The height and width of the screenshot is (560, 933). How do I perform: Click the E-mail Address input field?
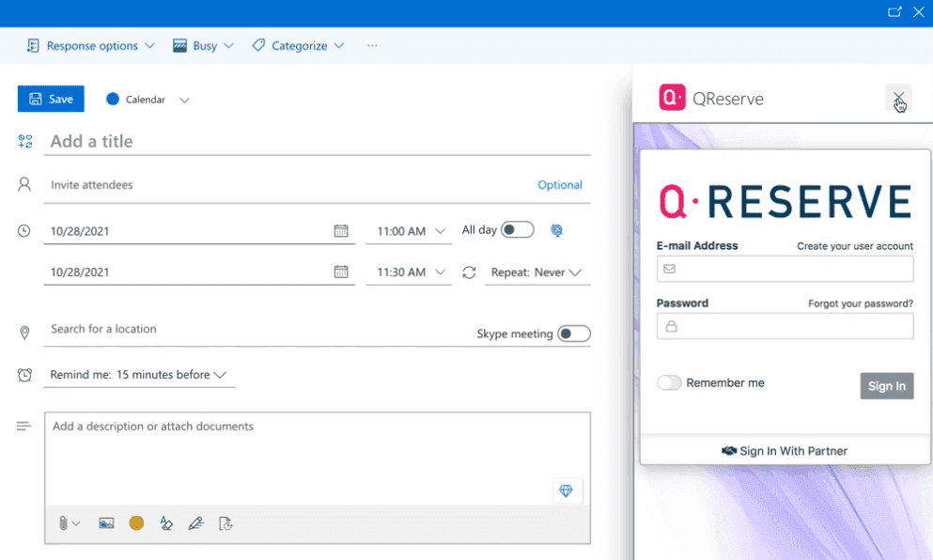(x=785, y=269)
